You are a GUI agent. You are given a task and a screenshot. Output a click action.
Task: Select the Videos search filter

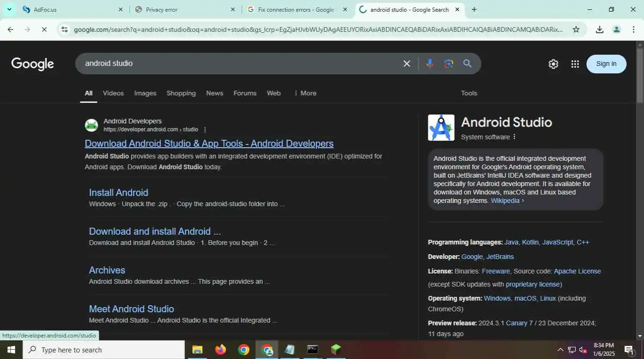(113, 93)
